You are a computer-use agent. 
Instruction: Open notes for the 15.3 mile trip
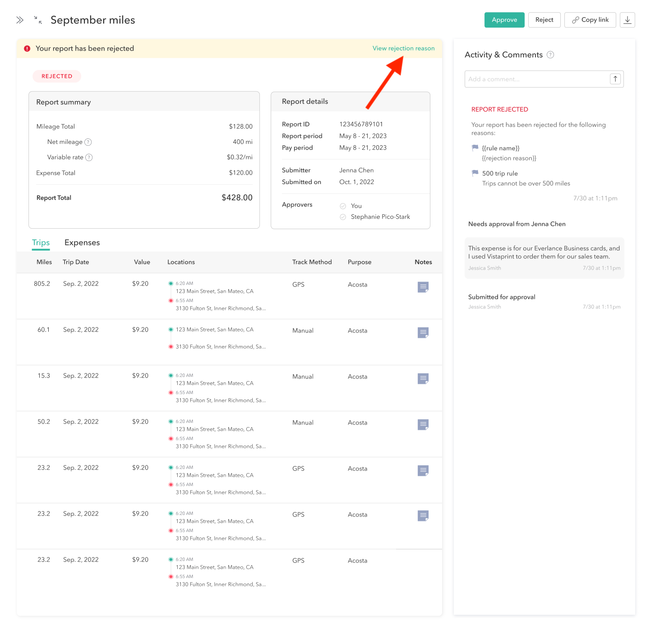[x=423, y=379]
